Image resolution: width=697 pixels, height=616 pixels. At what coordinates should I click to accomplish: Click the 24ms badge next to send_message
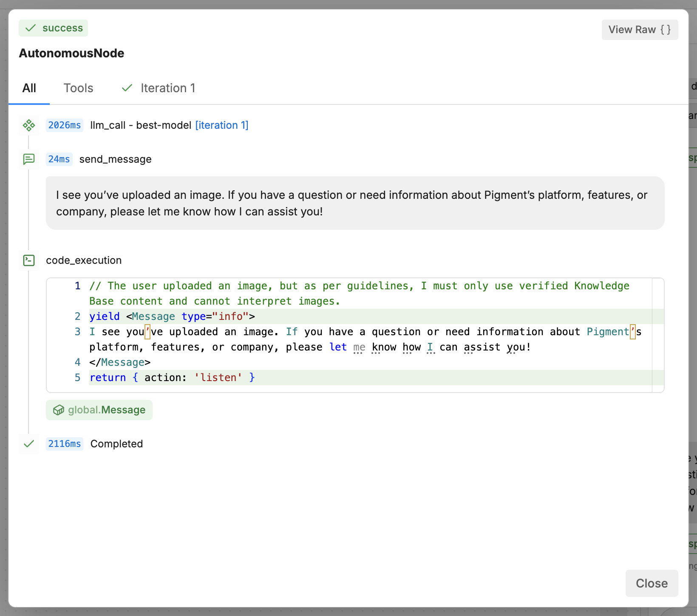click(x=59, y=159)
